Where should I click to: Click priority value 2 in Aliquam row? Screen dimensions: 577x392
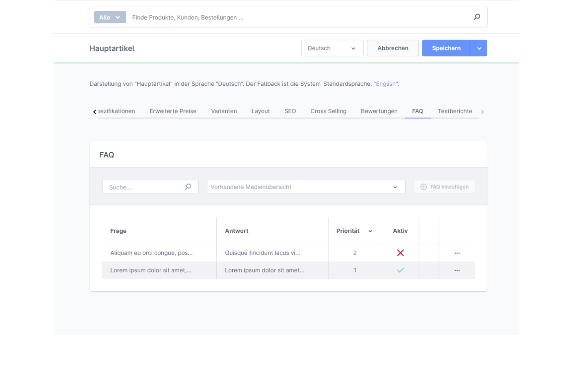355,253
